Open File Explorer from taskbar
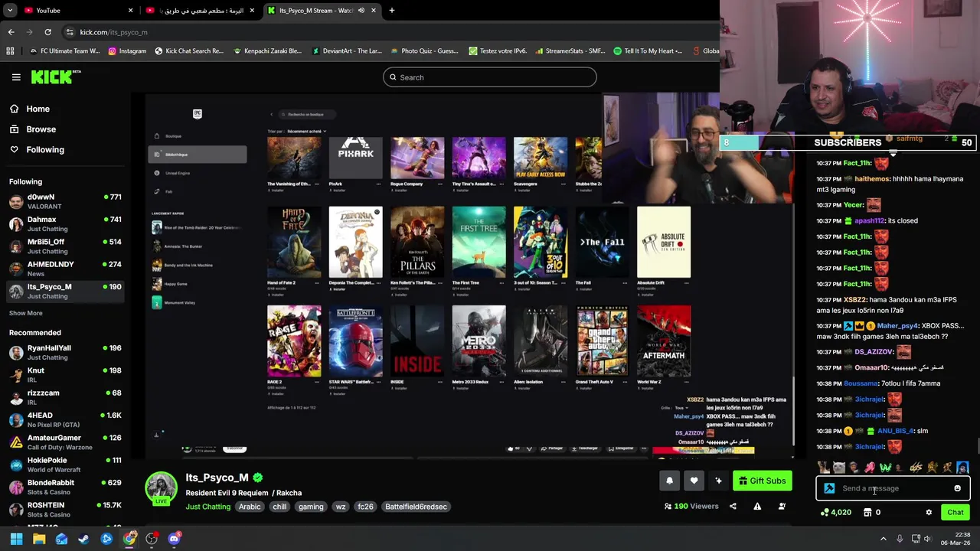Screen dimensions: 980x551 coord(39,539)
